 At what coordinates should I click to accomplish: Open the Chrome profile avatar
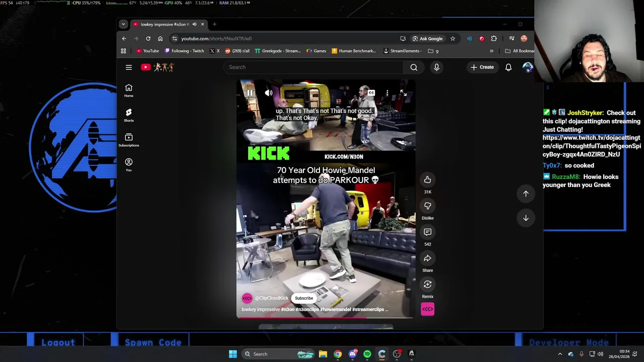tap(524, 39)
